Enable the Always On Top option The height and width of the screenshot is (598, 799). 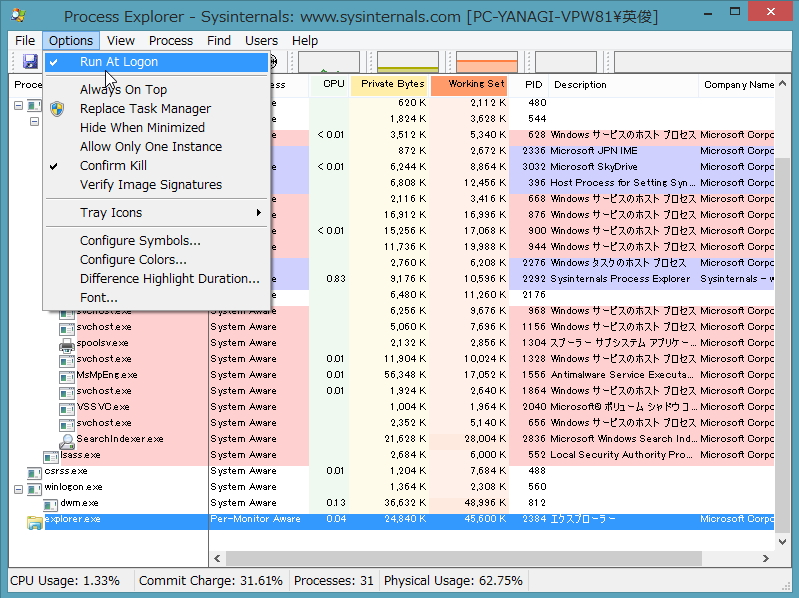(156, 90)
